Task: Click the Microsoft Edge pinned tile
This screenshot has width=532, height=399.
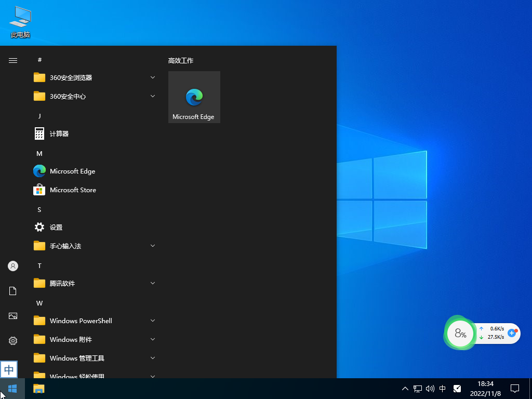Action: (x=194, y=97)
